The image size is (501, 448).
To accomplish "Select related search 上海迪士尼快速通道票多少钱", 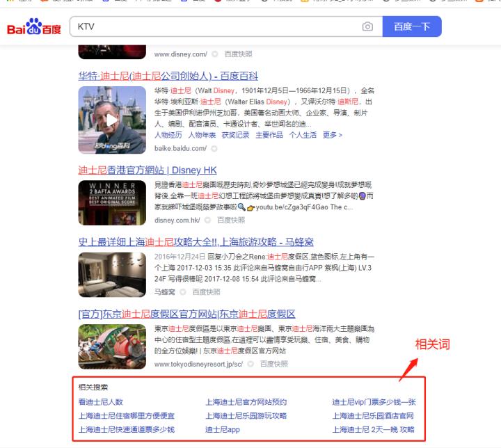I will (127, 429).
